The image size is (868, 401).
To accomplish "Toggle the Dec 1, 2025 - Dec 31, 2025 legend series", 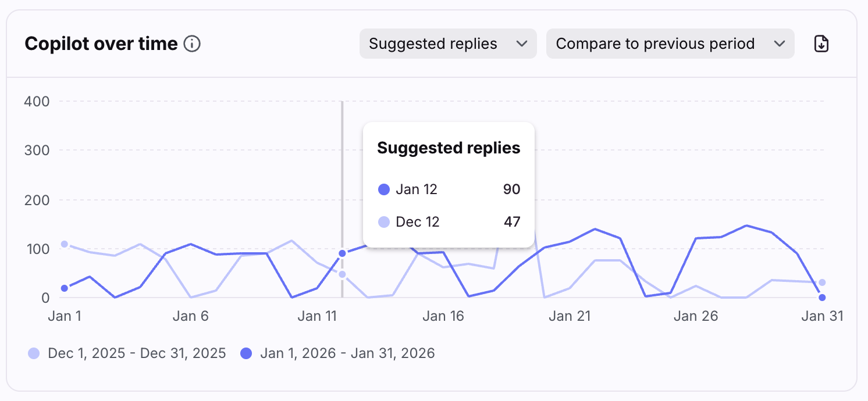I will (x=137, y=353).
